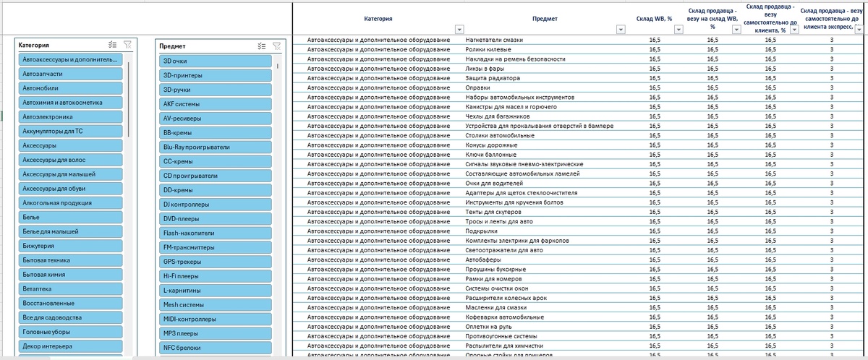Enable multi-select in the Категория slicer
The width and height of the screenshot is (868, 360).
pyautogui.click(x=112, y=45)
